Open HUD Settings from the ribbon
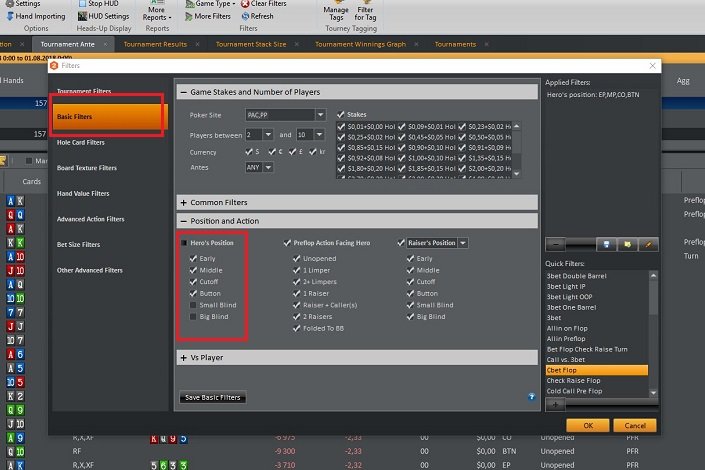The width and height of the screenshot is (705, 470). click(80, 17)
